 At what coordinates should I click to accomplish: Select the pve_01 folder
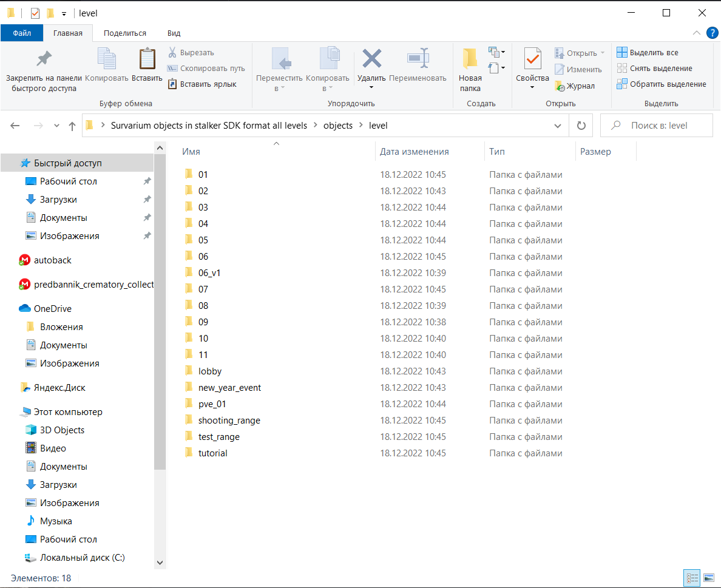click(212, 404)
